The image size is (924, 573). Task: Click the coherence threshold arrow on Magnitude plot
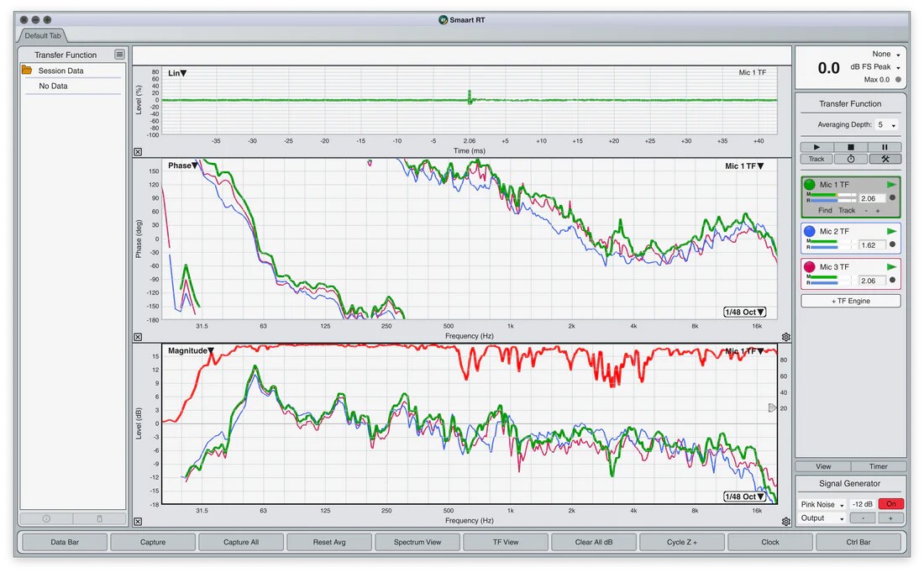[771, 408]
